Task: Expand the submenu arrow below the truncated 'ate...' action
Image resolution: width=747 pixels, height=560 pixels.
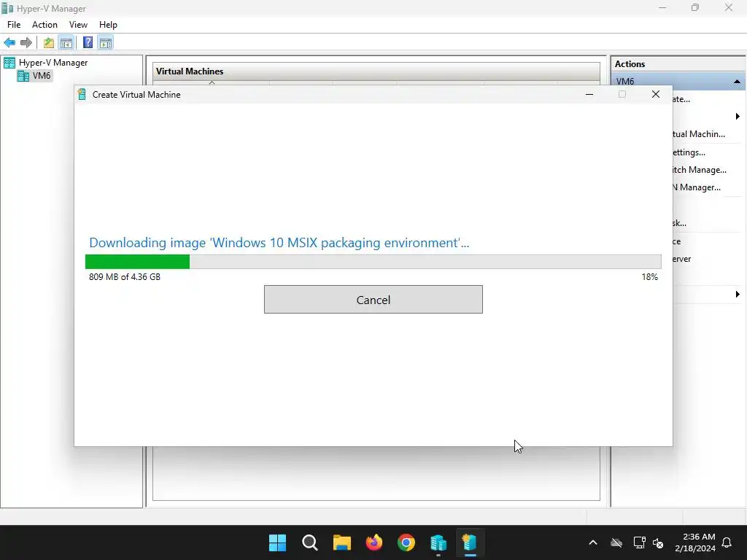Action: tap(738, 117)
